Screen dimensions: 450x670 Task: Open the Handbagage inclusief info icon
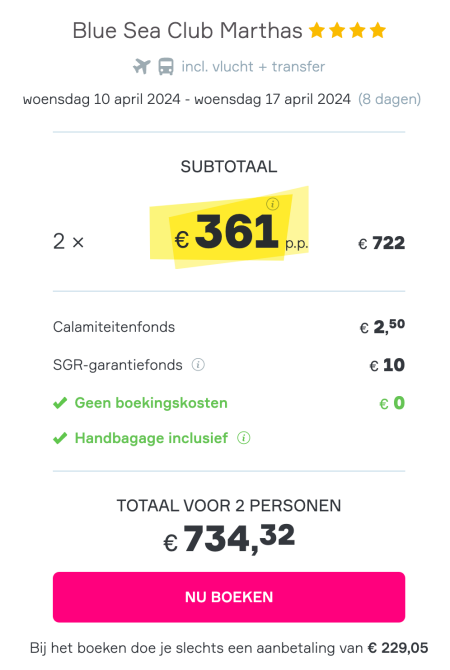click(x=244, y=438)
